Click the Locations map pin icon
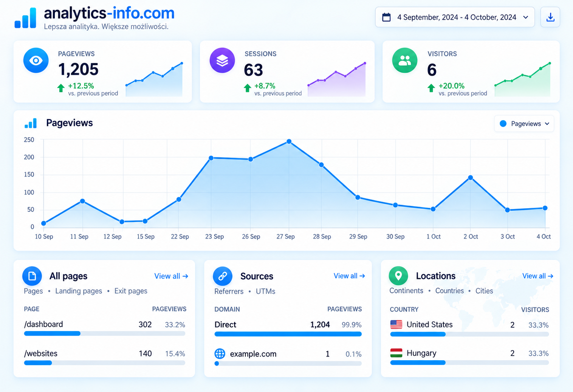Viewport: 573px width, 392px height. [398, 276]
